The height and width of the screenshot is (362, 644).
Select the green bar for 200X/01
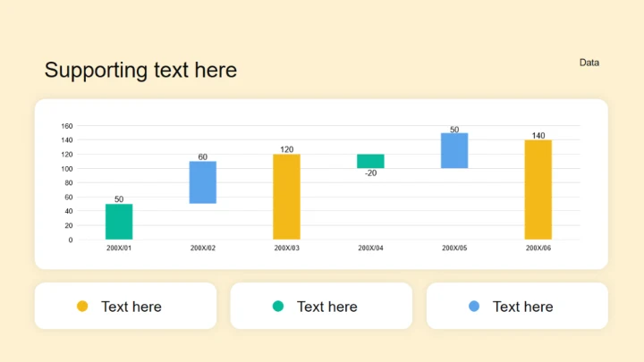(119, 222)
